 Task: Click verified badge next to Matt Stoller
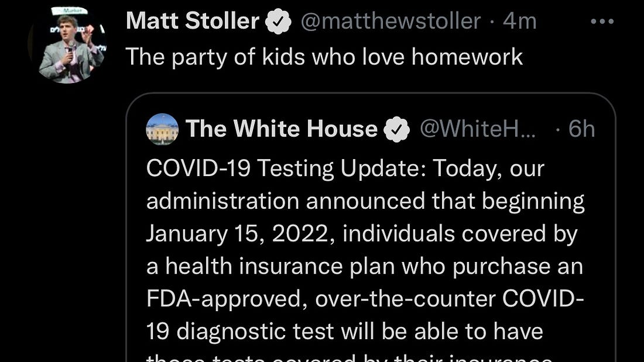pos(279,22)
